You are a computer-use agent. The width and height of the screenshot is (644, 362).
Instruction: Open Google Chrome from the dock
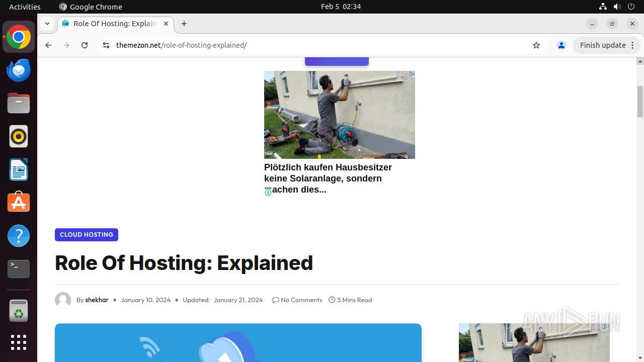(x=19, y=37)
